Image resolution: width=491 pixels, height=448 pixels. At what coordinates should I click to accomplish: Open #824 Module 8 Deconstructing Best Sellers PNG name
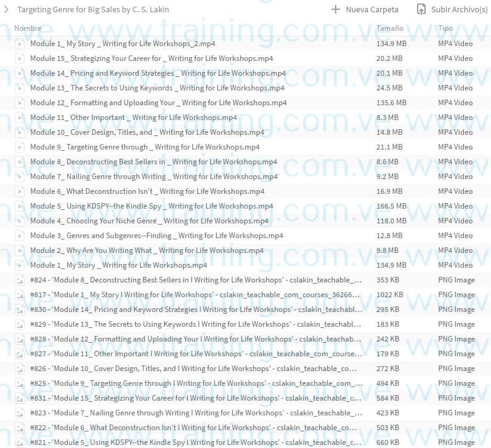point(196,280)
